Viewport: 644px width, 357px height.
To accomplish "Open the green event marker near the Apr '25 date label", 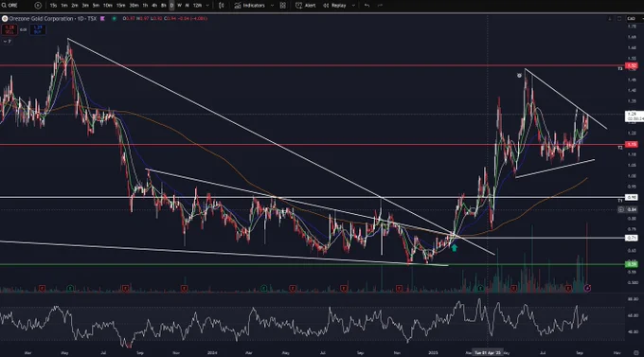I will 480,289.
